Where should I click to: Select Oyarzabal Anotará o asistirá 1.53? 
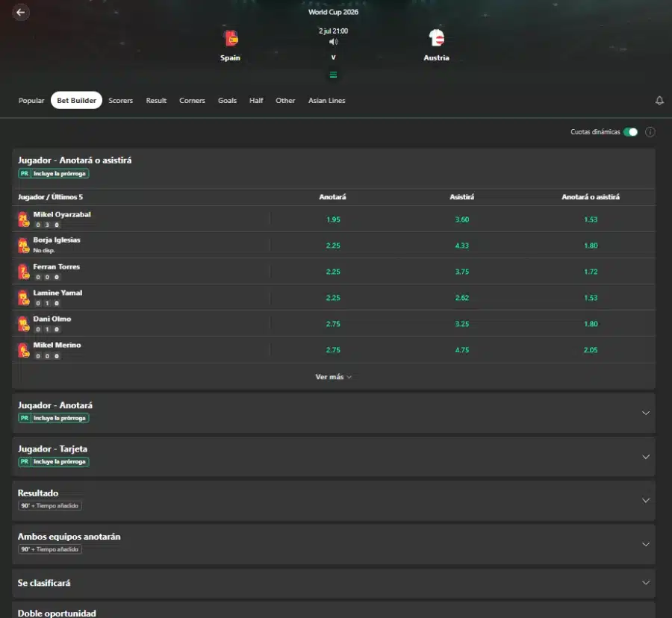[x=591, y=219]
